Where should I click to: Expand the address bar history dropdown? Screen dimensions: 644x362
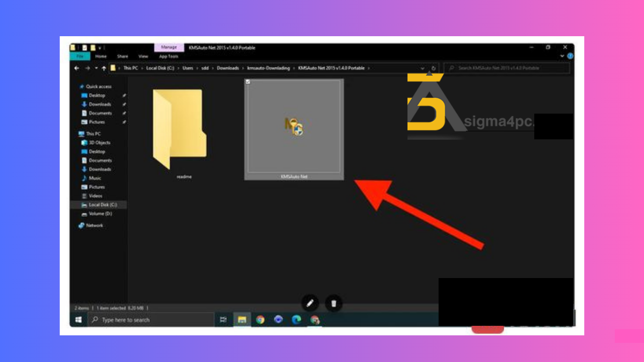[x=423, y=68]
